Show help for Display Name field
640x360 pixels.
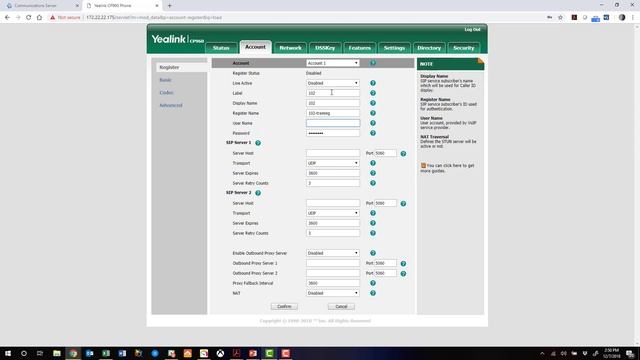click(373, 103)
